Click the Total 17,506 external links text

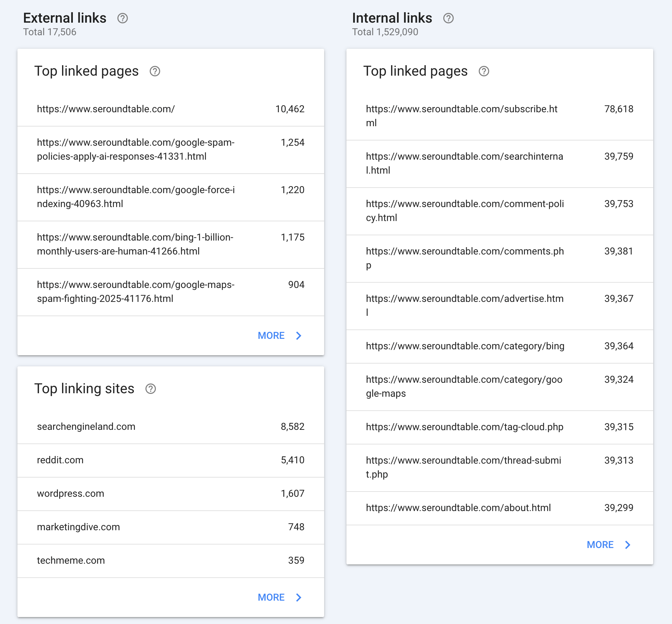point(50,32)
